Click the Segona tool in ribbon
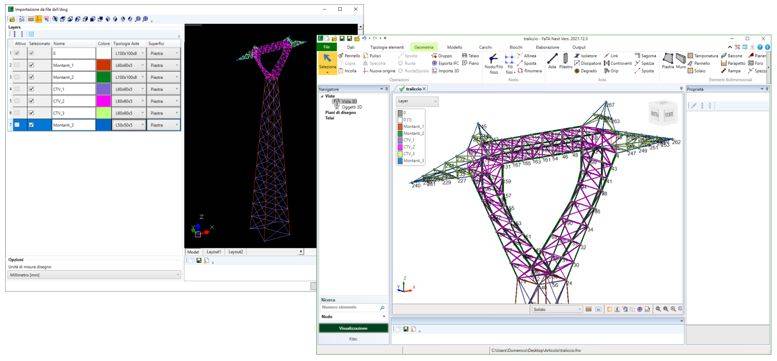 click(x=645, y=56)
